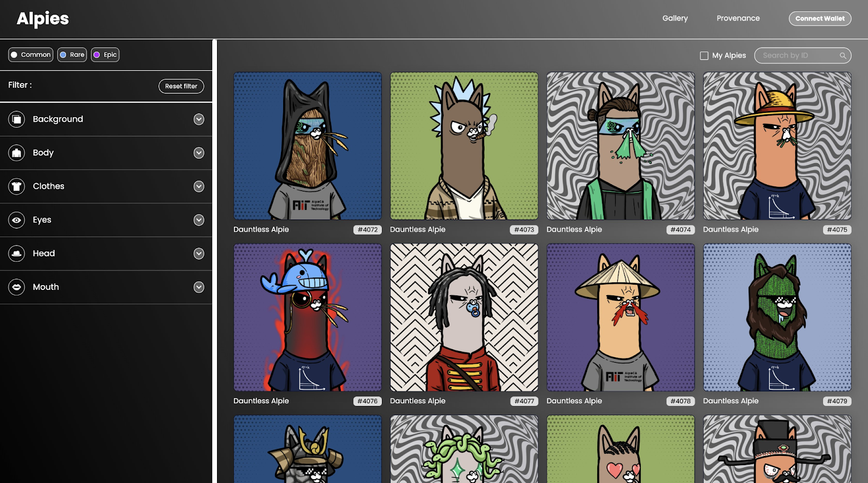Click the Alpies logo
This screenshot has height=483, width=868.
click(43, 19)
